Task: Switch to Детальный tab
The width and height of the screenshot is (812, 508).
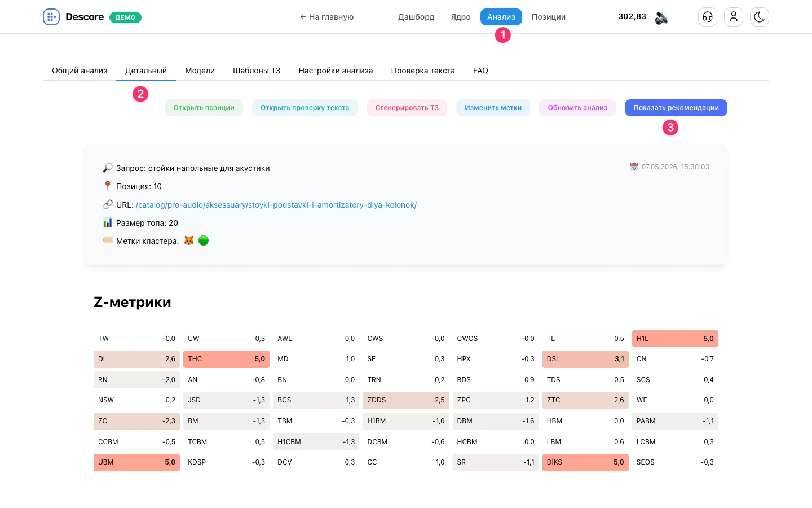Action: [x=146, y=71]
